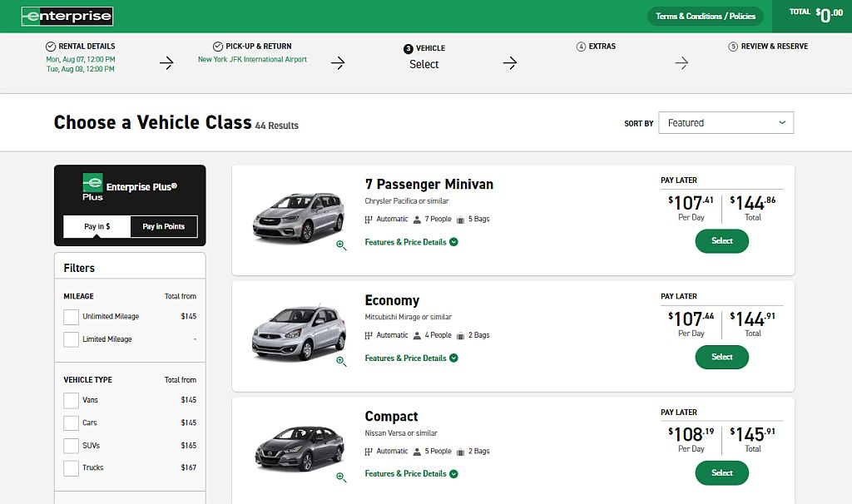The image size is (852, 504).
Task: Open the Sort By Featured dropdown
Action: coord(726,122)
